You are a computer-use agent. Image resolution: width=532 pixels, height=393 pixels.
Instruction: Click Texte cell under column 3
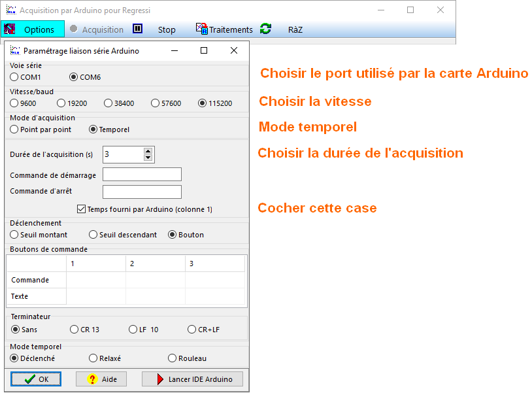point(215,296)
